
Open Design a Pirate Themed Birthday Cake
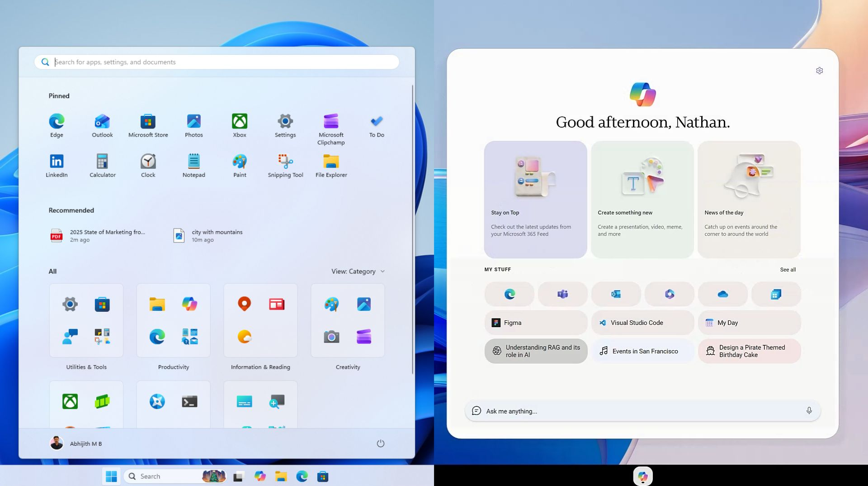(749, 351)
